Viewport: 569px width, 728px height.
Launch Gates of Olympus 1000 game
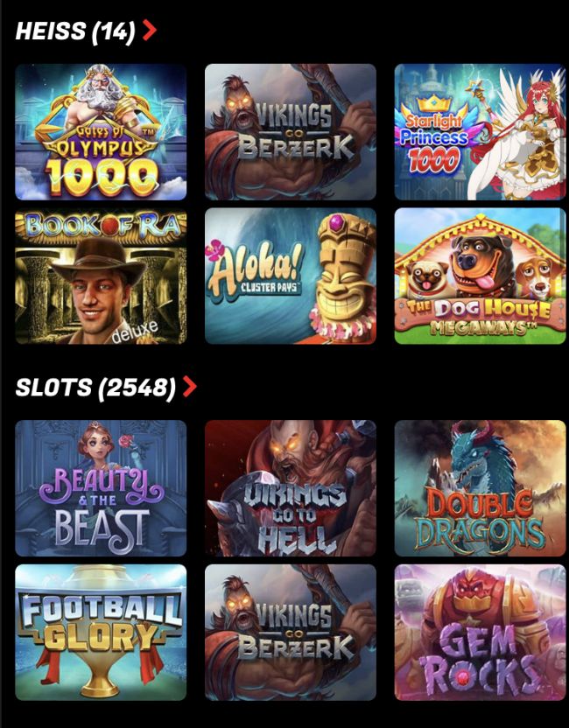[101, 132]
